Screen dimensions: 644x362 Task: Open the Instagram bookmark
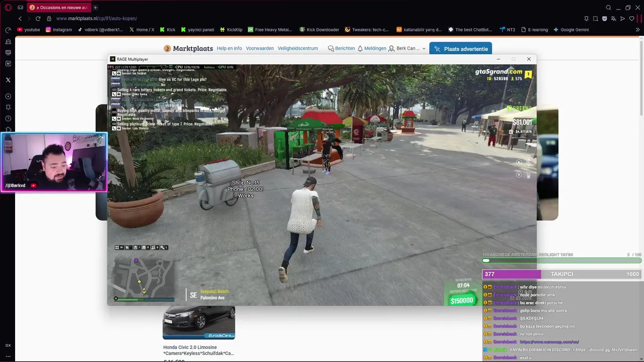pos(59,30)
